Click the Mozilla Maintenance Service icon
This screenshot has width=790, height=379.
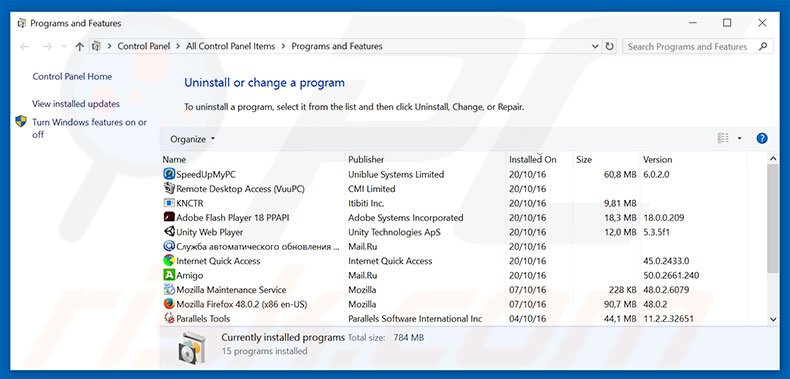[169, 290]
